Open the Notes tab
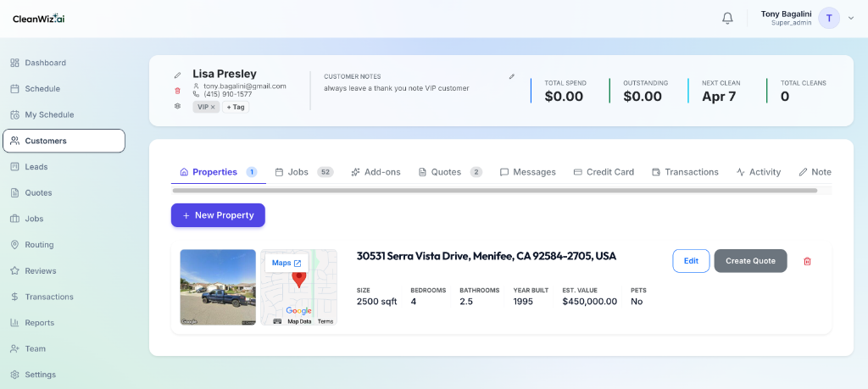 [815, 172]
